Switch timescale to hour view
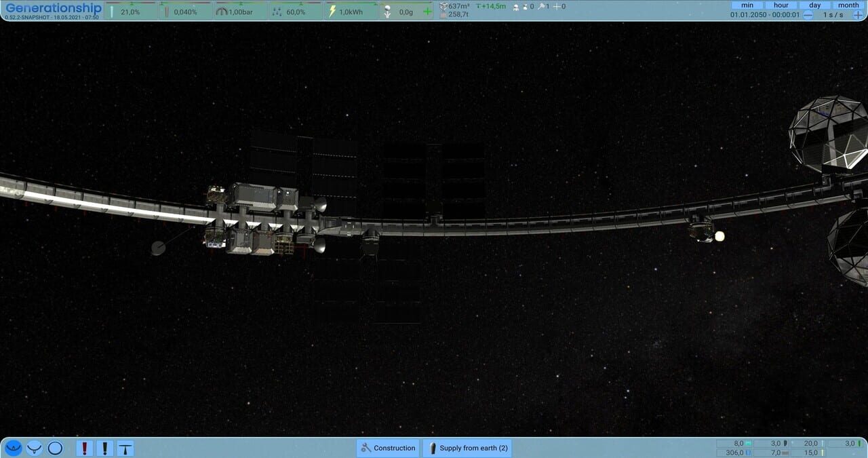This screenshot has height=458, width=868. click(x=781, y=5)
